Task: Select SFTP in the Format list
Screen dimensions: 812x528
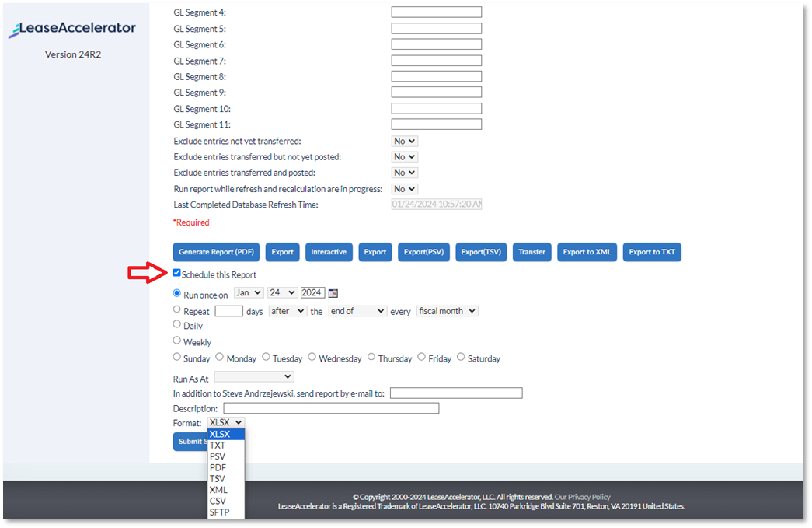Action: 226,512
